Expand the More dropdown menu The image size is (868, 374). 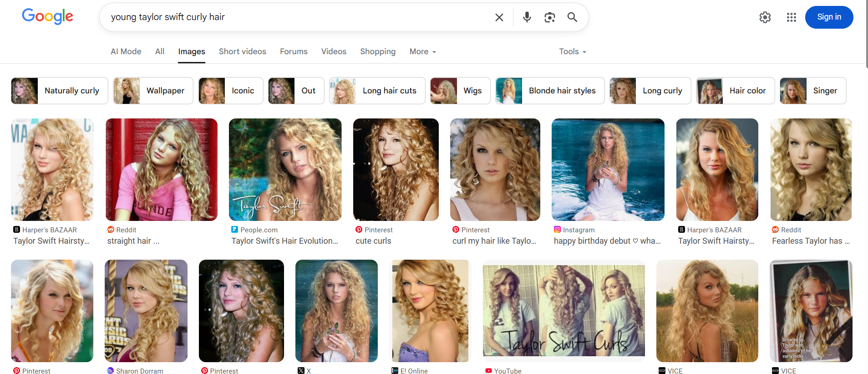pyautogui.click(x=423, y=51)
